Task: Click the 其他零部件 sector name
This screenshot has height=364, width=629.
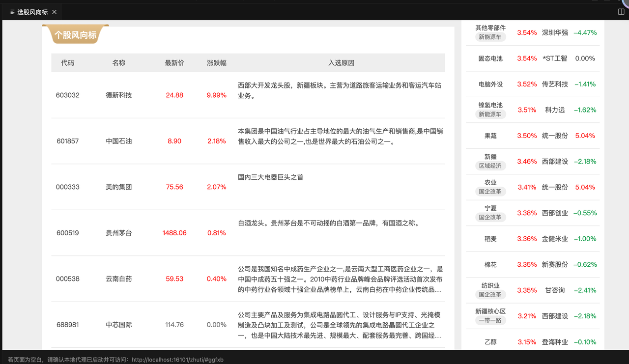Action: click(490, 28)
